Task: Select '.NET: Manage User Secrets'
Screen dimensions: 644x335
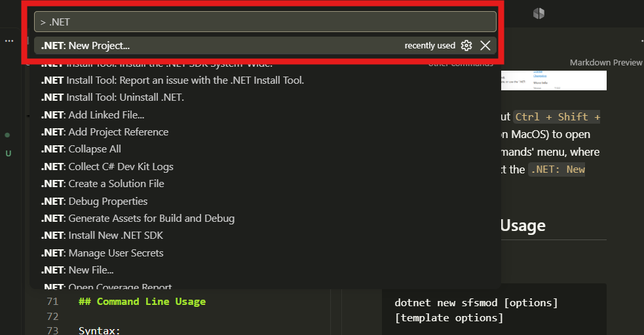Action: [x=265, y=253]
